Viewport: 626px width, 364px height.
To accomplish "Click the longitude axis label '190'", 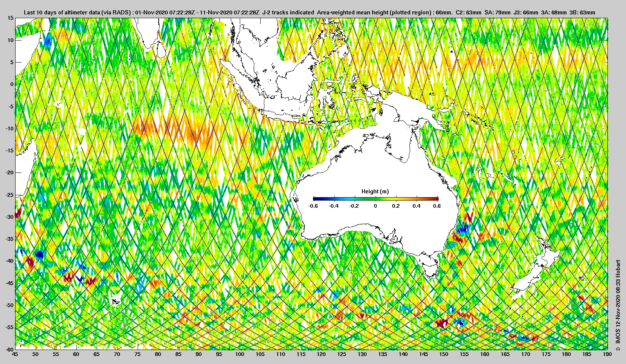I will [x=607, y=354].
